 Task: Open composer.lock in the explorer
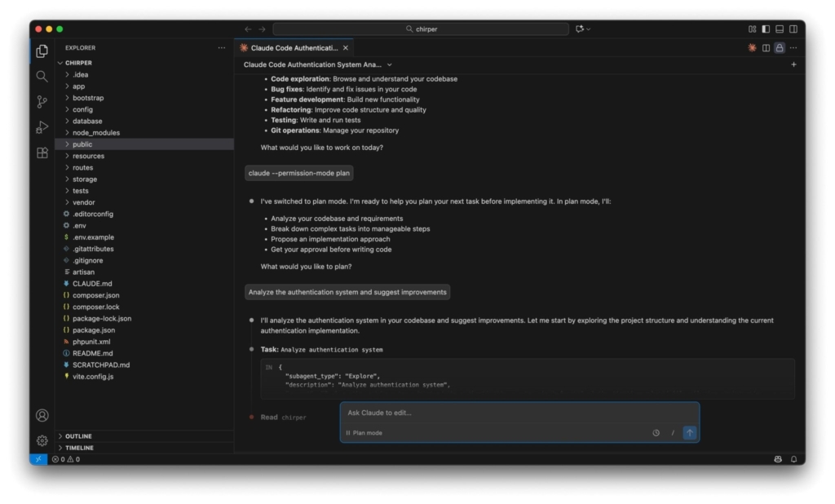point(144,307)
